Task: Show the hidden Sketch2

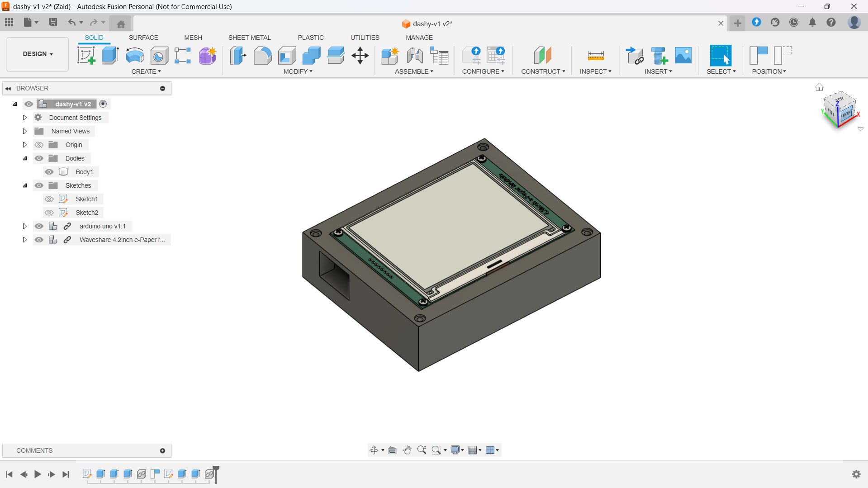Action: click(x=49, y=213)
